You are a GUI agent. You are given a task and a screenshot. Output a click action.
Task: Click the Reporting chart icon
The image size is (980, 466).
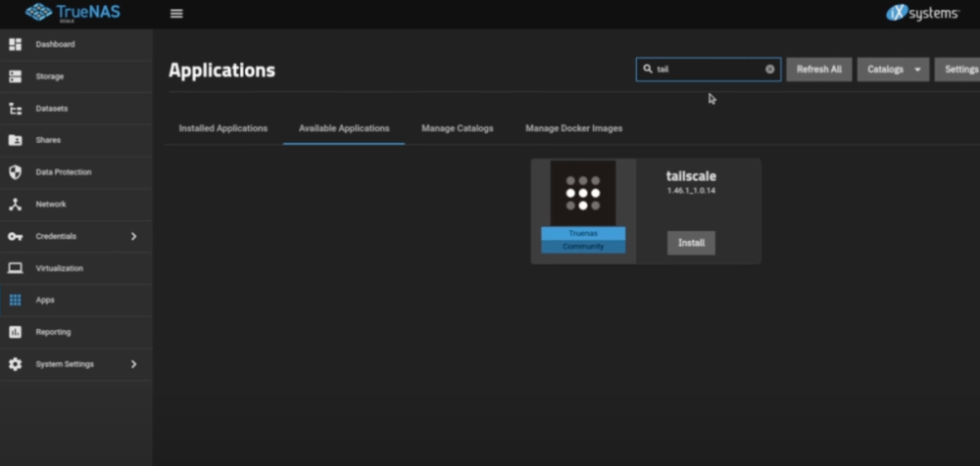point(15,332)
